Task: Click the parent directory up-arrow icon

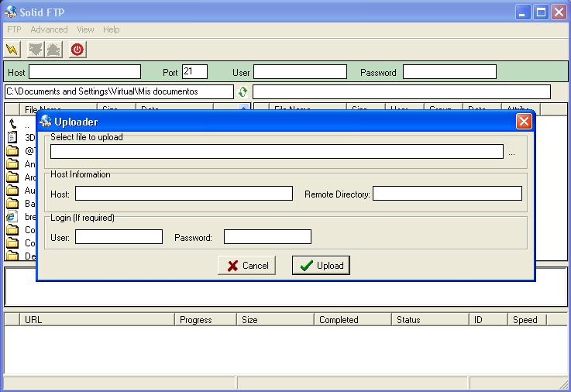Action: click(12, 124)
